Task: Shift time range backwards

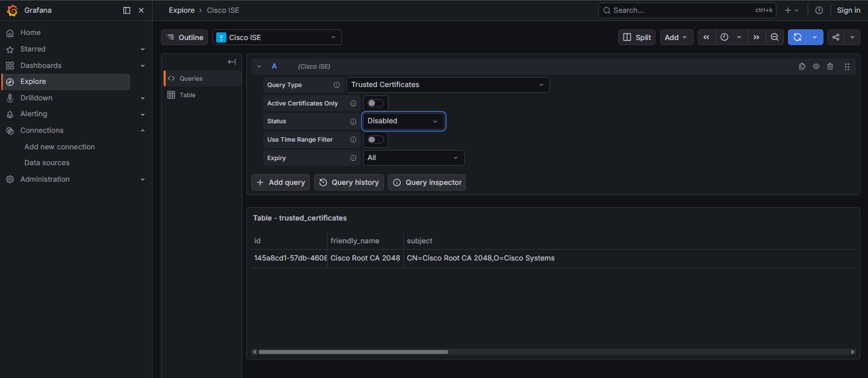Action: click(x=706, y=37)
